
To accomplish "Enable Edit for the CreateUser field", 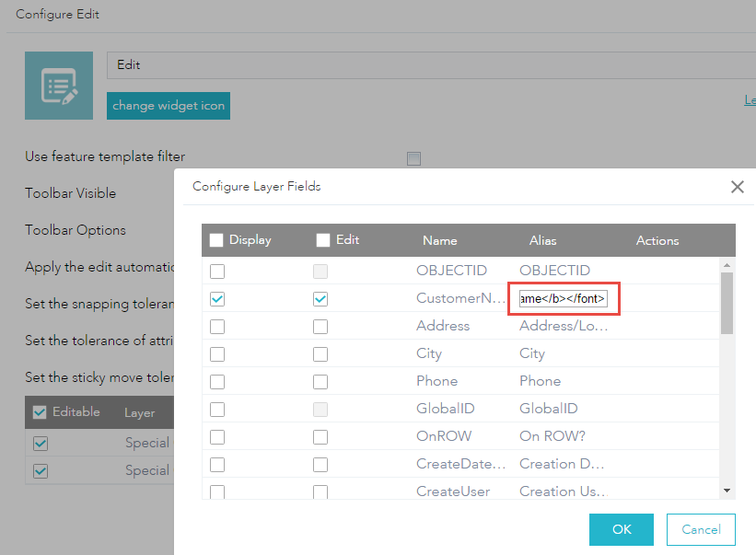I will (x=320, y=491).
